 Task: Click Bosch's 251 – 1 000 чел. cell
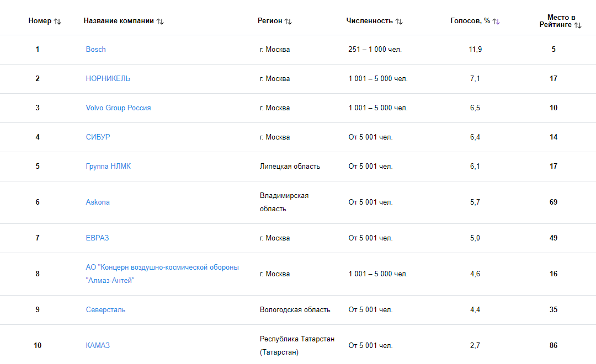(x=375, y=50)
